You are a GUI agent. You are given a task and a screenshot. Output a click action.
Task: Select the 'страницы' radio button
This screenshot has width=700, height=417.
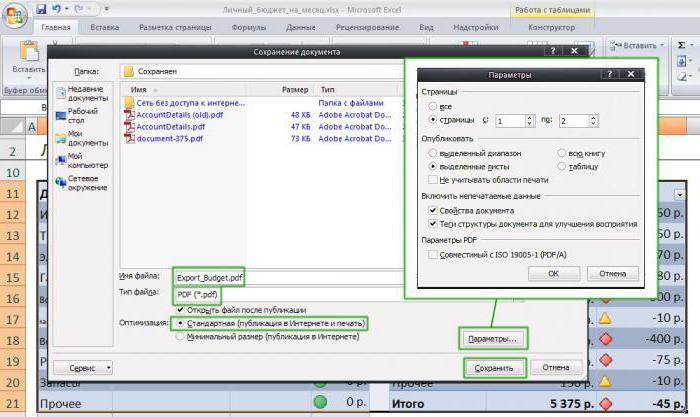[432, 120]
